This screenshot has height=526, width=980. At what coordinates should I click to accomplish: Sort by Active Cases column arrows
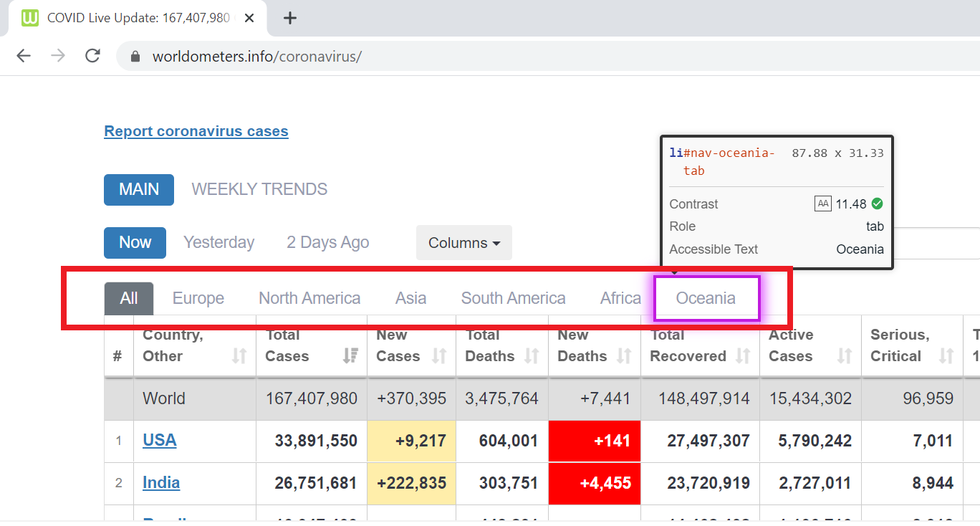[x=845, y=356]
